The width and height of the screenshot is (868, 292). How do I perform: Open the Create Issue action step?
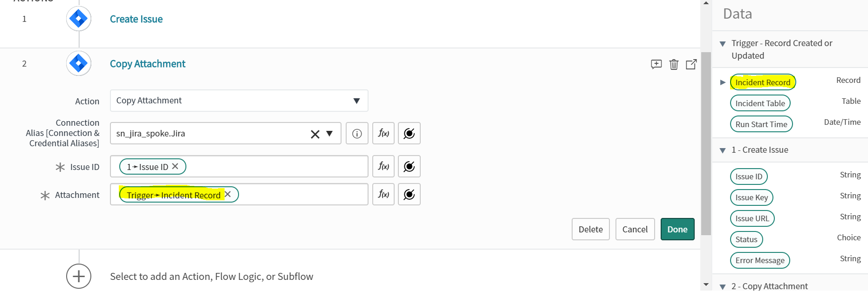pyautogui.click(x=136, y=19)
